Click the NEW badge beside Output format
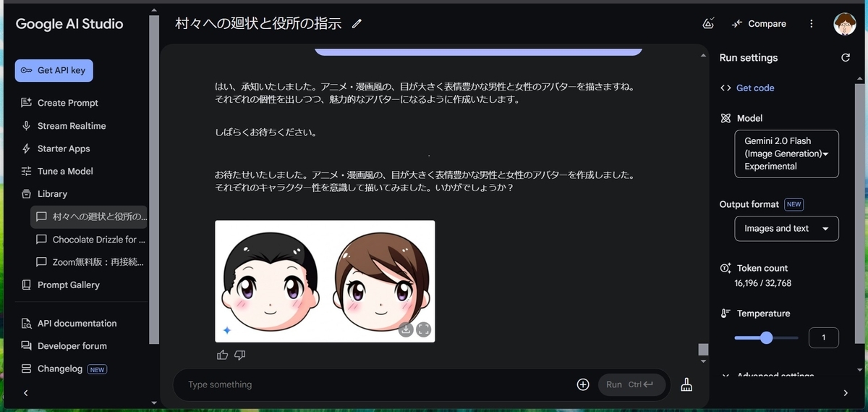 point(794,204)
